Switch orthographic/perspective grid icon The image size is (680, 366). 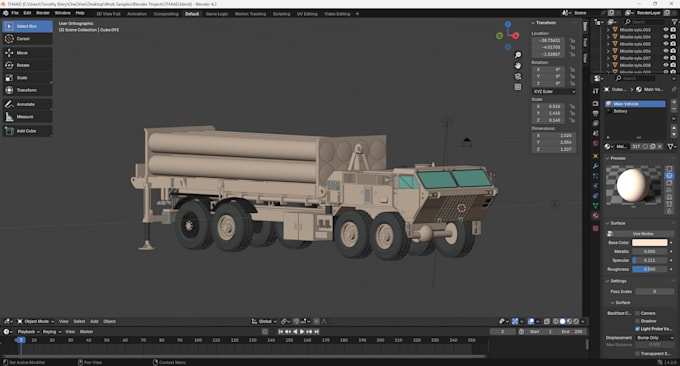[x=518, y=87]
